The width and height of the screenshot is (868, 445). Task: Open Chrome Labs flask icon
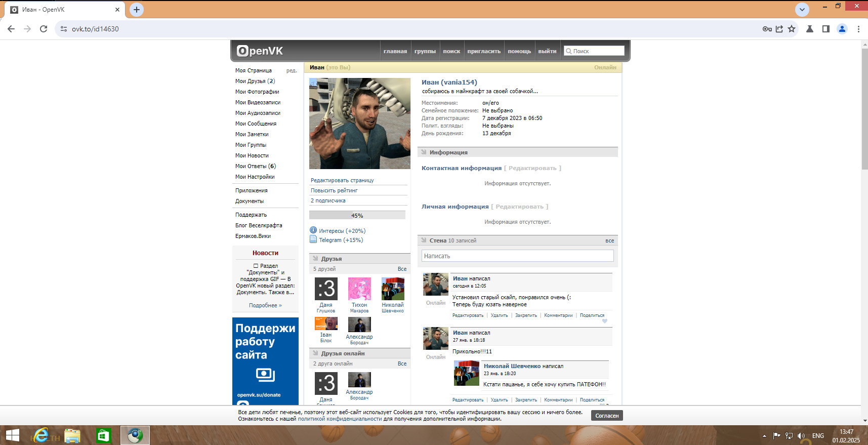point(810,29)
